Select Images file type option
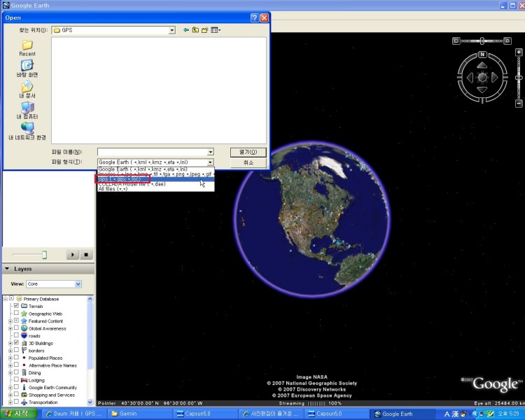The height and width of the screenshot is (420, 525). pos(155,174)
